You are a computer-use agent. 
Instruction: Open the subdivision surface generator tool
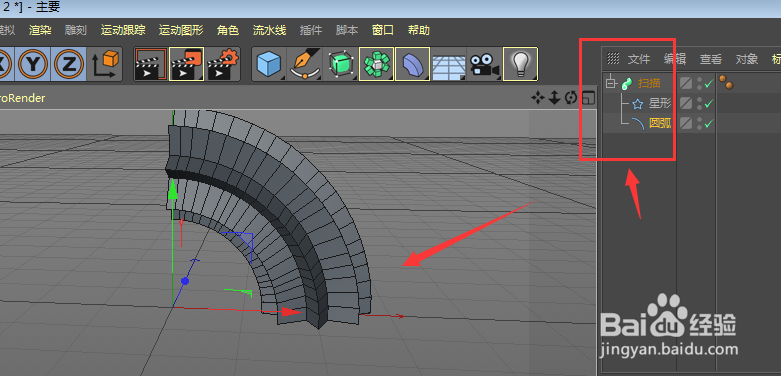341,64
